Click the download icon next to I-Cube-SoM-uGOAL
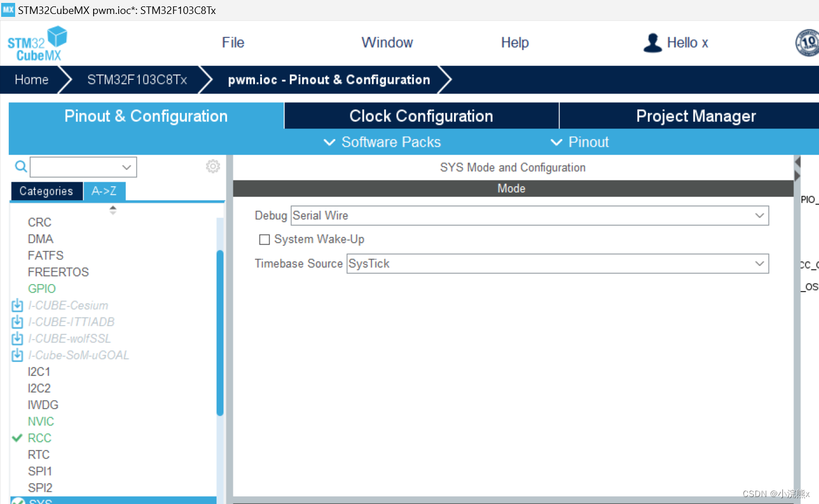Viewport: 819px width, 504px height. (x=17, y=355)
